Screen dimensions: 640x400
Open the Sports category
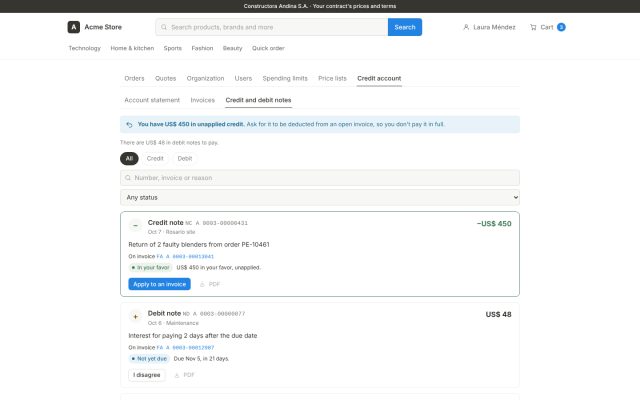click(x=173, y=48)
